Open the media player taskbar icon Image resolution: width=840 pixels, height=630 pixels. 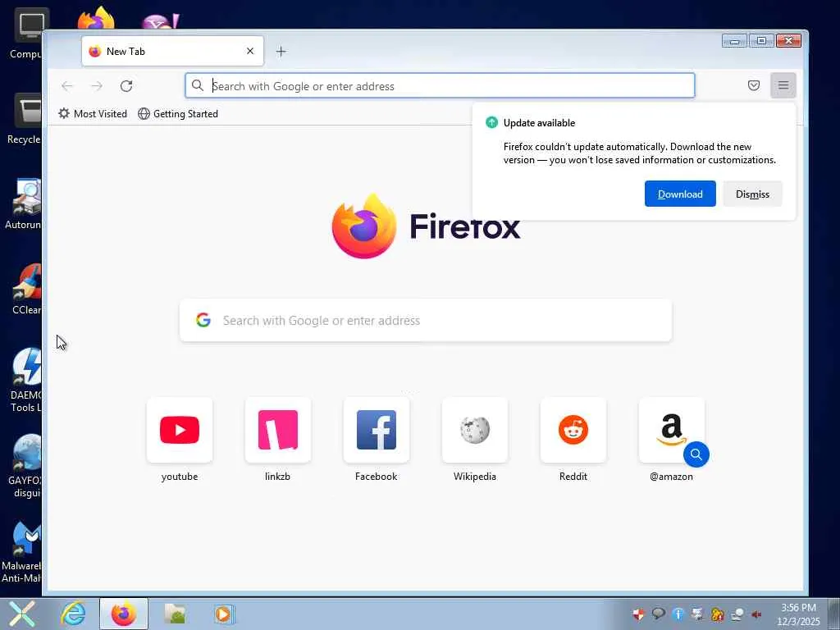(x=223, y=614)
